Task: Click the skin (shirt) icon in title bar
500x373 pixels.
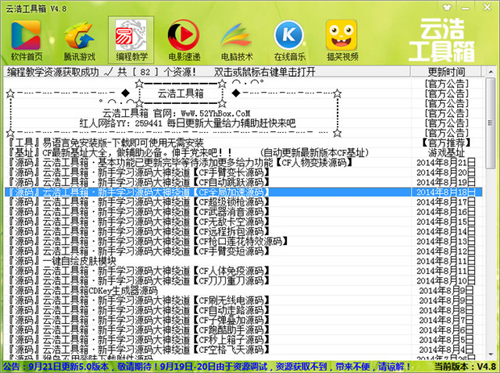Action: click(447, 7)
